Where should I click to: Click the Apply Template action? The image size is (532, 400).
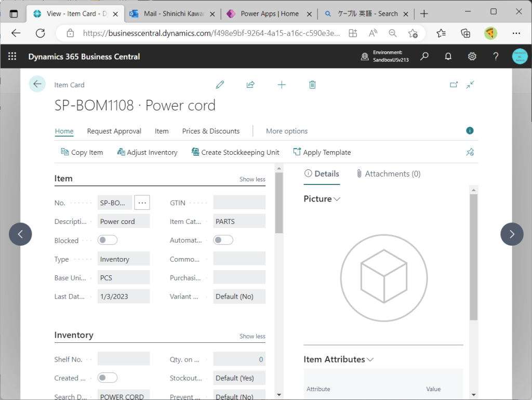(x=322, y=152)
